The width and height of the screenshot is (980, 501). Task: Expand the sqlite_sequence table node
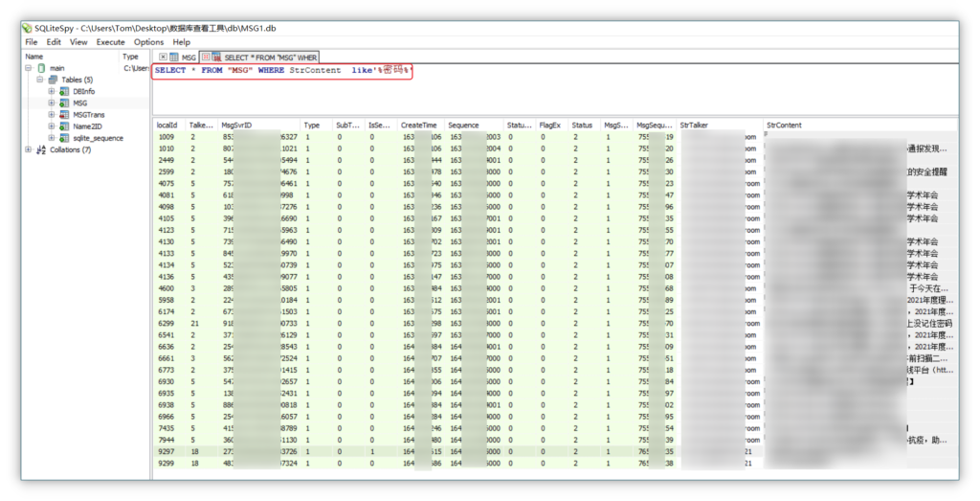click(52, 138)
